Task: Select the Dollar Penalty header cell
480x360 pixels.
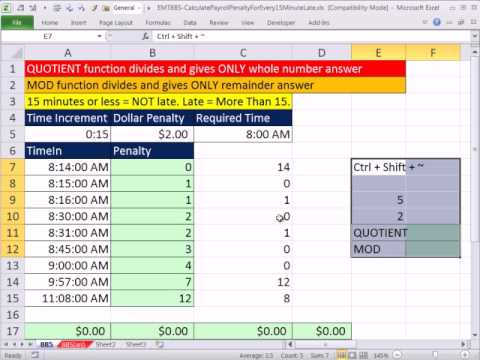Action: 152,118
